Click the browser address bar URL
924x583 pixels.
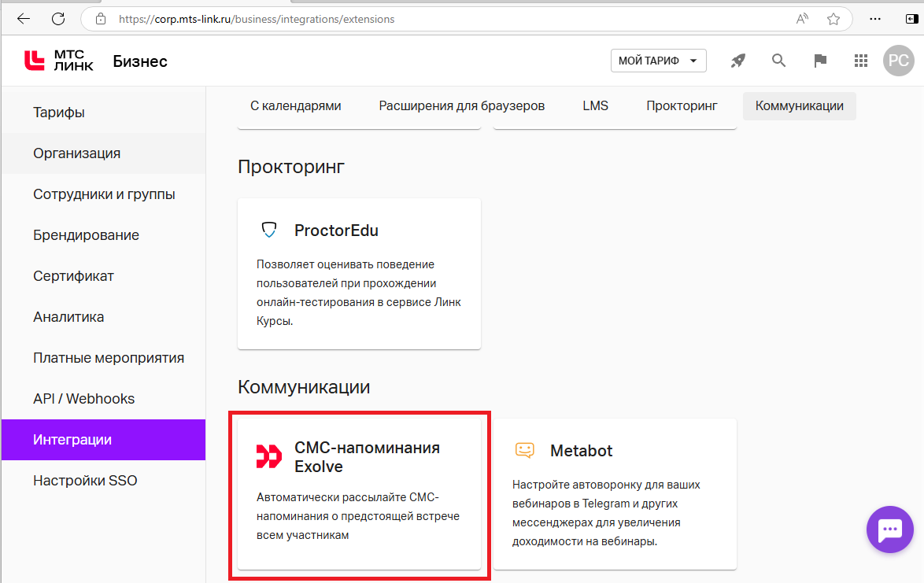tap(257, 19)
